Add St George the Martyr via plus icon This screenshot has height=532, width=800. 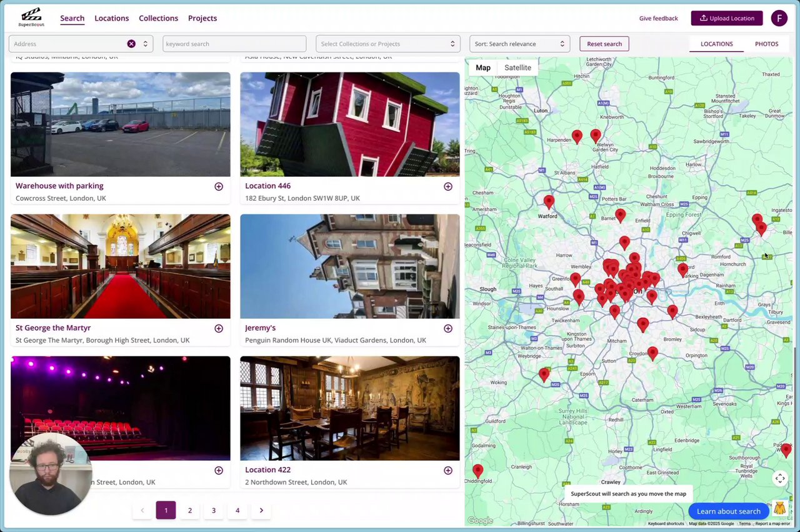pyautogui.click(x=219, y=328)
